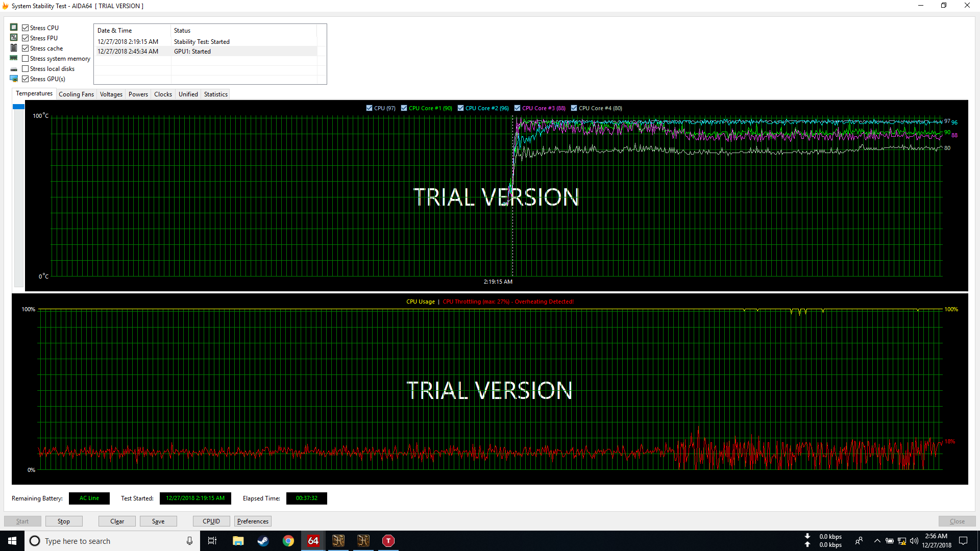This screenshot has width=980, height=551.
Task: Click the CPU Throttling overheating warning text
Action: coord(508,302)
